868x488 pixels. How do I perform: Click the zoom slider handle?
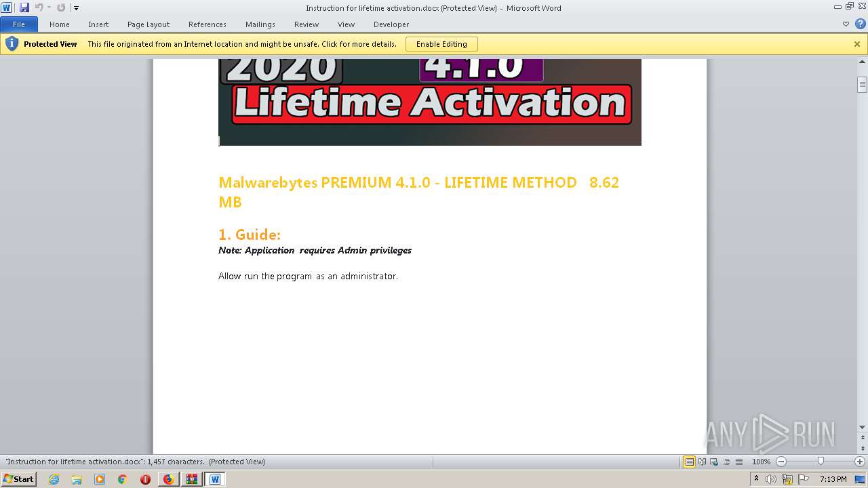[821, 461]
